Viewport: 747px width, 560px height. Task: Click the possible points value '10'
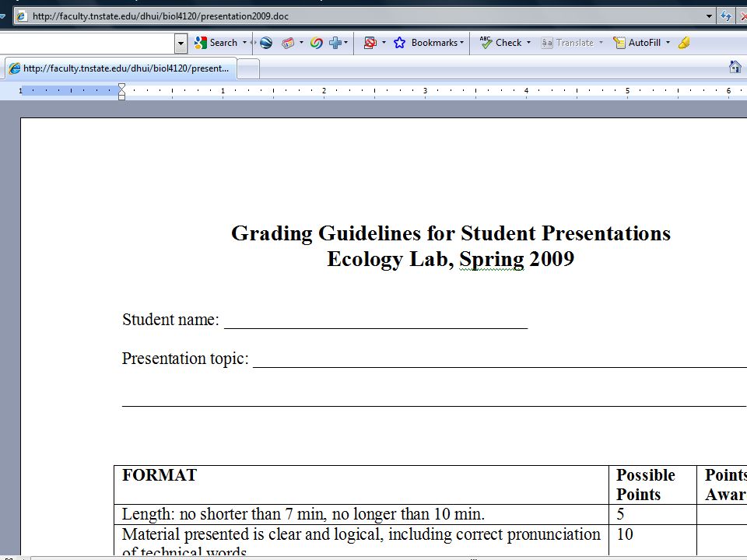pos(625,534)
